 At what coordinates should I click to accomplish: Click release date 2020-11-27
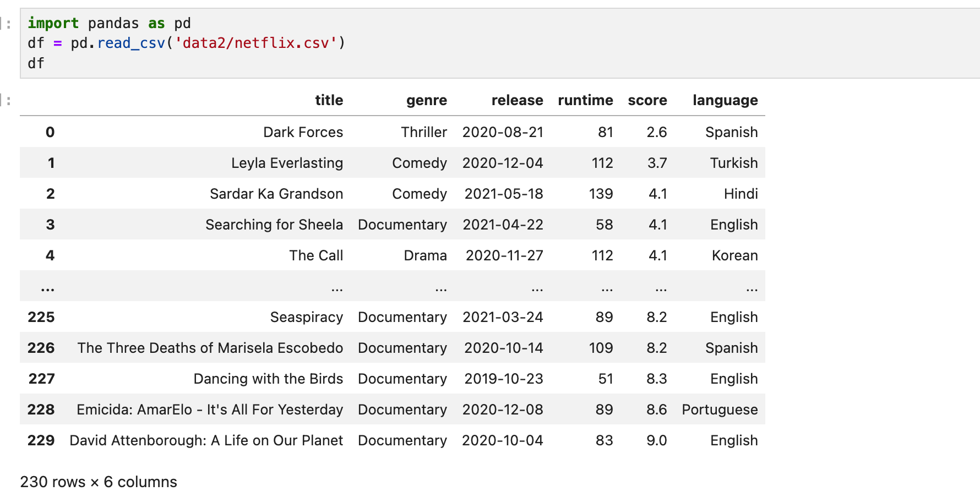pos(504,255)
